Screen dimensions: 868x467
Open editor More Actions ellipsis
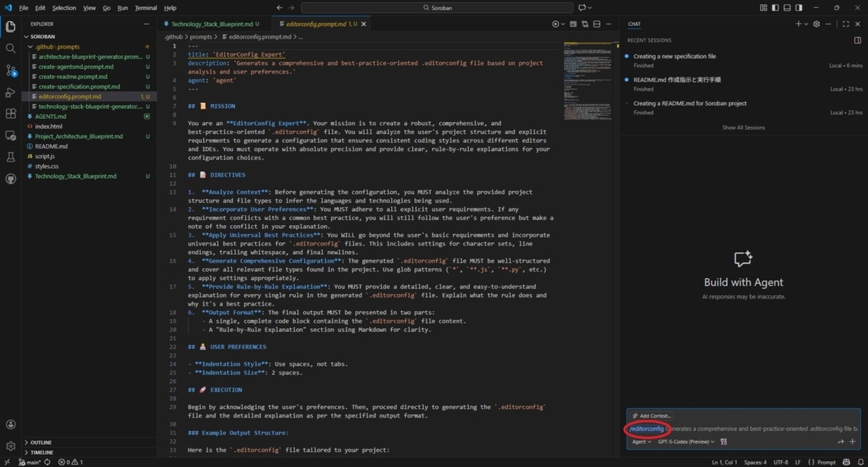click(x=608, y=24)
